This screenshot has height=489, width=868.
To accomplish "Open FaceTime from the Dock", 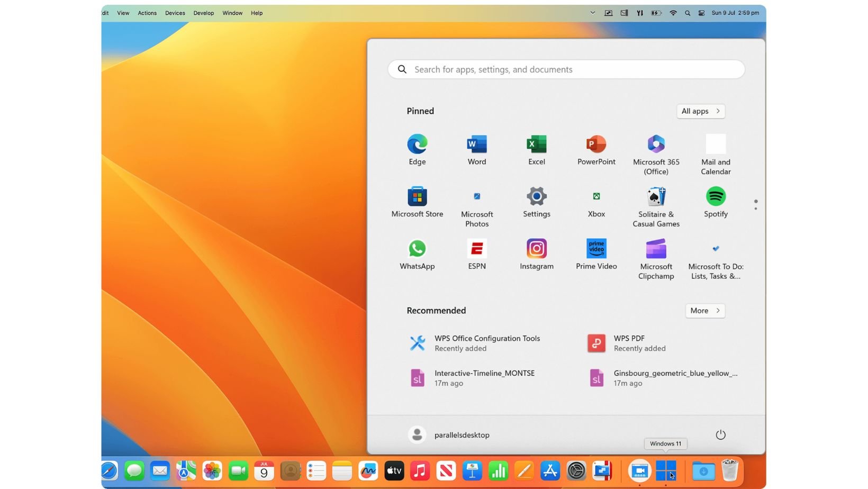I will 238,470.
